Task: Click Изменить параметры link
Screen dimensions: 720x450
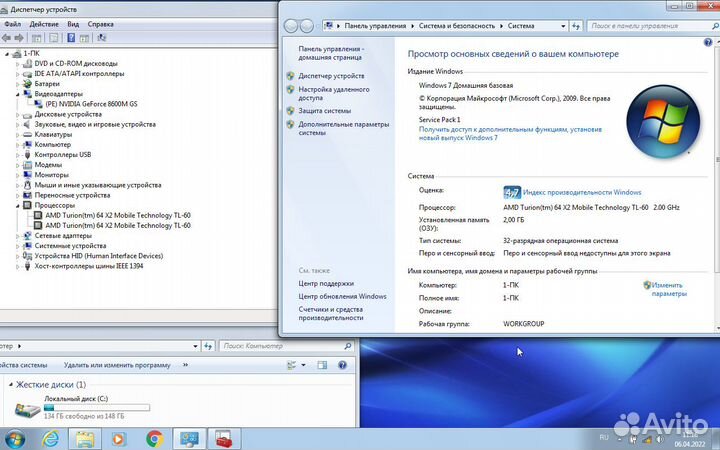Action: pyautogui.click(x=669, y=289)
